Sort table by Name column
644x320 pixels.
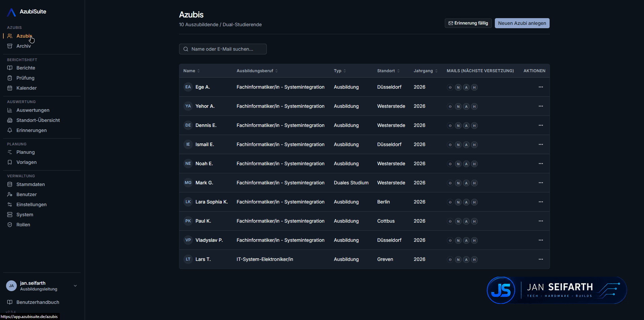(191, 71)
